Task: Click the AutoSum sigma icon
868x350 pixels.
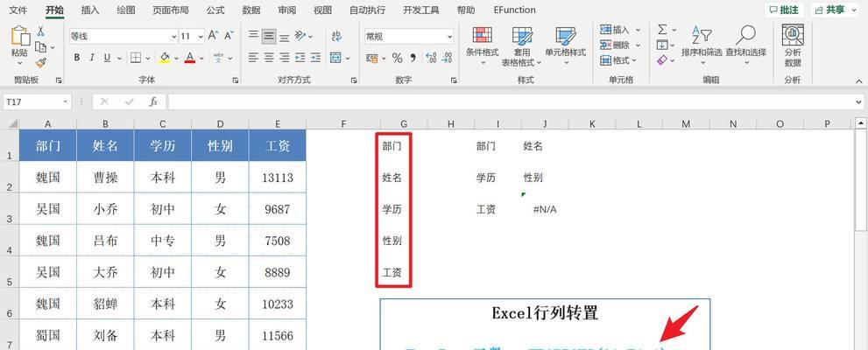Action: tap(662, 29)
